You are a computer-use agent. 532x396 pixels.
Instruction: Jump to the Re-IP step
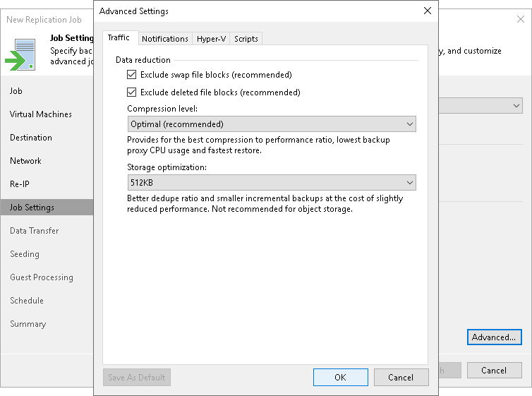[21, 184]
